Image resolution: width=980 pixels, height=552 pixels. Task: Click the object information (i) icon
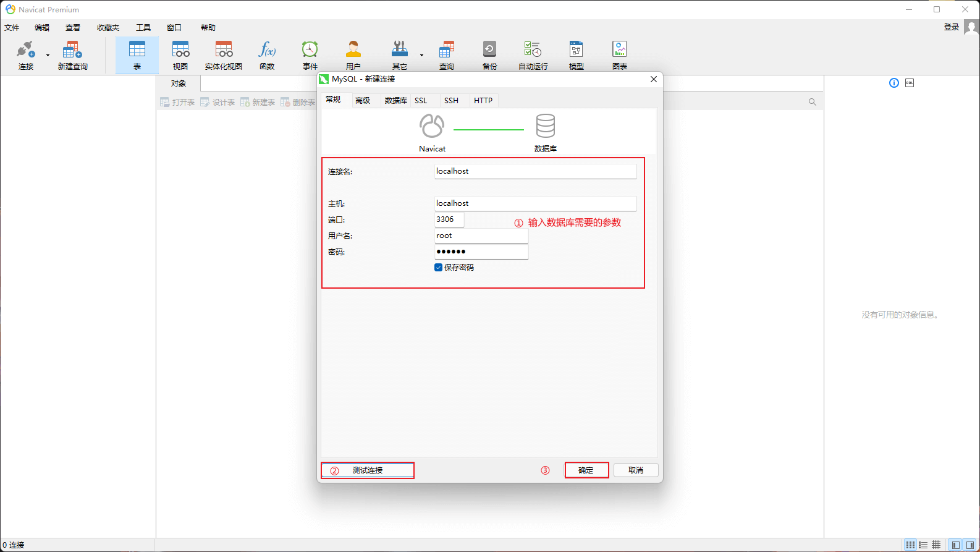tap(894, 83)
